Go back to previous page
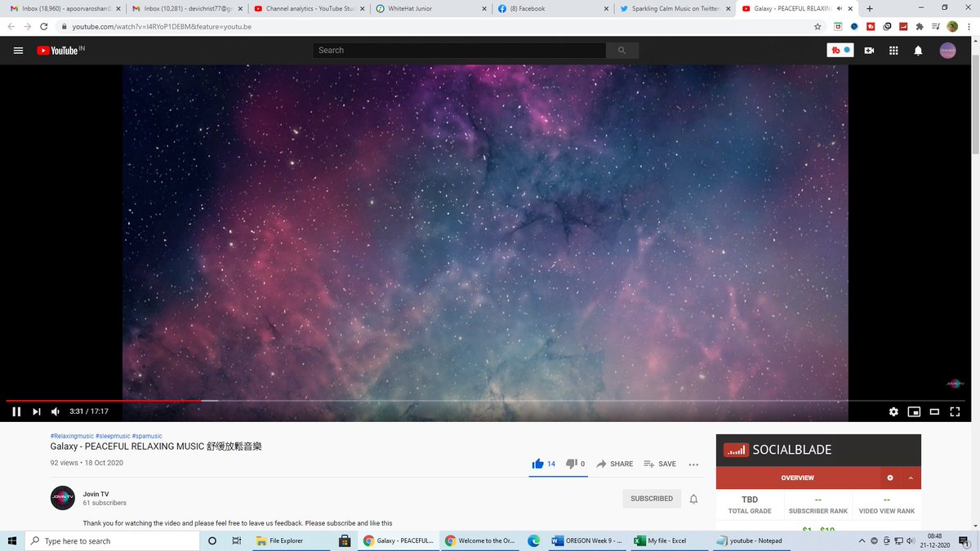This screenshot has width=980, height=551. click(x=11, y=26)
